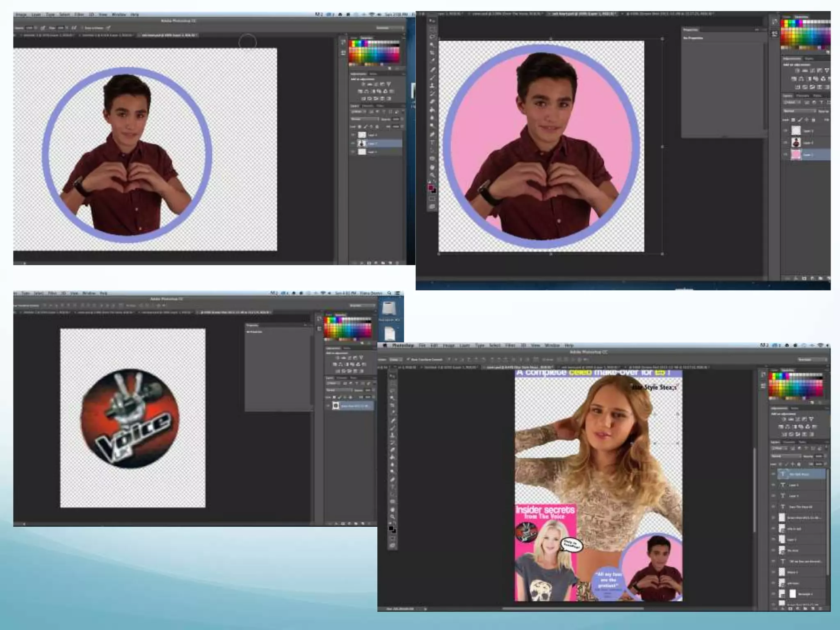Pick the Lasso tool next to pink circle canvas
The width and height of the screenshot is (840, 630).
click(x=432, y=37)
